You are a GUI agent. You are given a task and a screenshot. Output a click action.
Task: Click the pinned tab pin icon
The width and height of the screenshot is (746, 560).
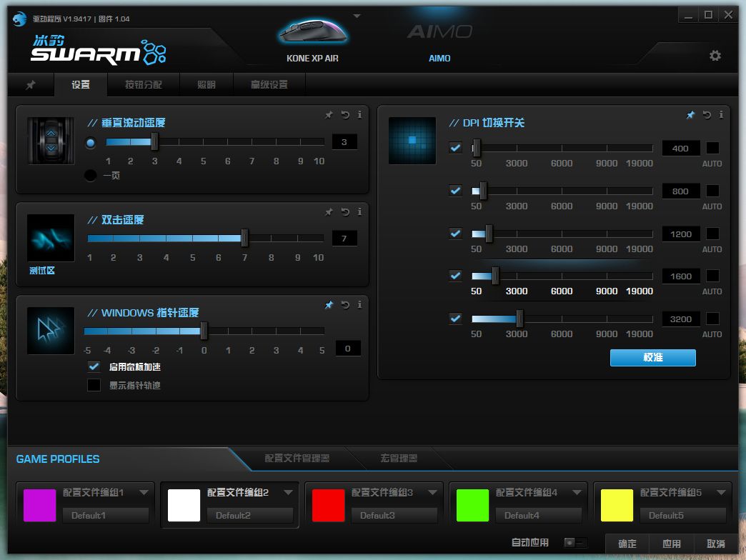click(31, 84)
